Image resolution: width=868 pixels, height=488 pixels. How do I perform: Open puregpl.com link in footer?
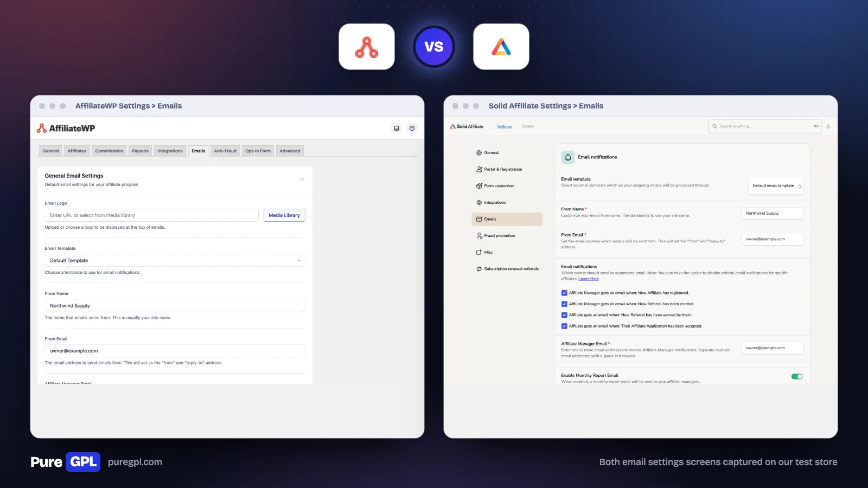tap(135, 462)
